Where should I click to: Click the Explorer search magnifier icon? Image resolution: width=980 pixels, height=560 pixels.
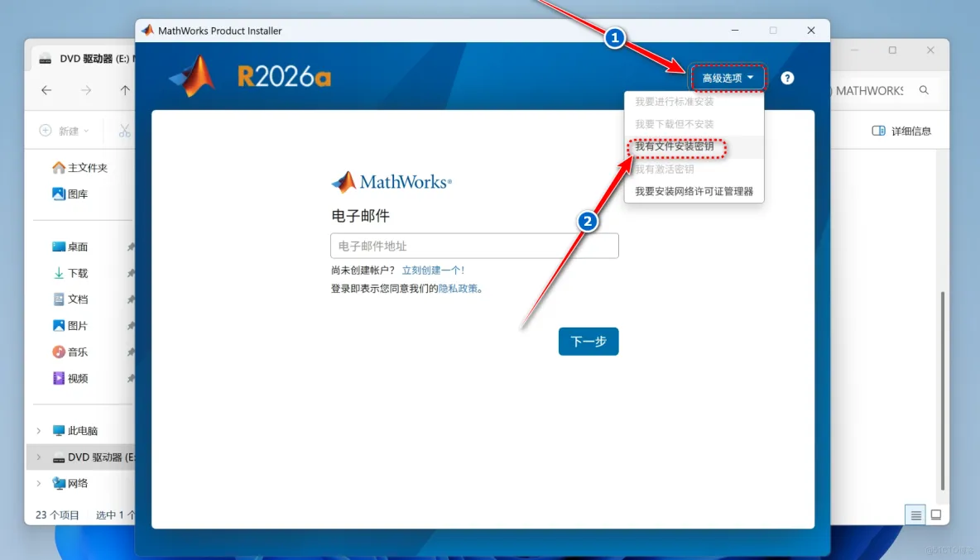(x=924, y=90)
